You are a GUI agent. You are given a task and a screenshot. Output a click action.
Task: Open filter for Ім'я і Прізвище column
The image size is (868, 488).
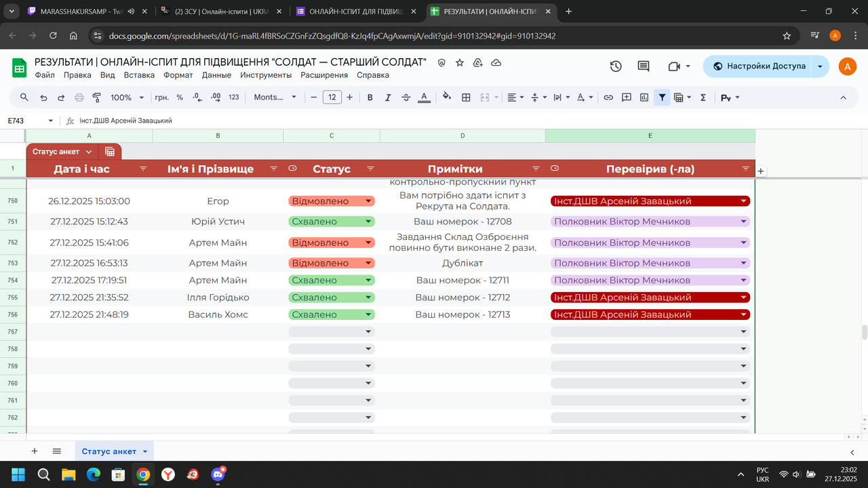[x=274, y=169]
